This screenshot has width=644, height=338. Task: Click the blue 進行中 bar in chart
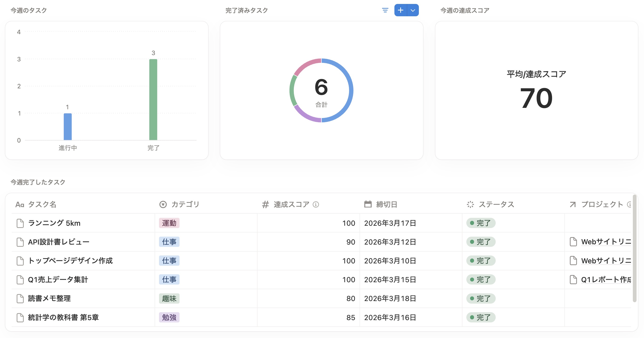pos(68,127)
